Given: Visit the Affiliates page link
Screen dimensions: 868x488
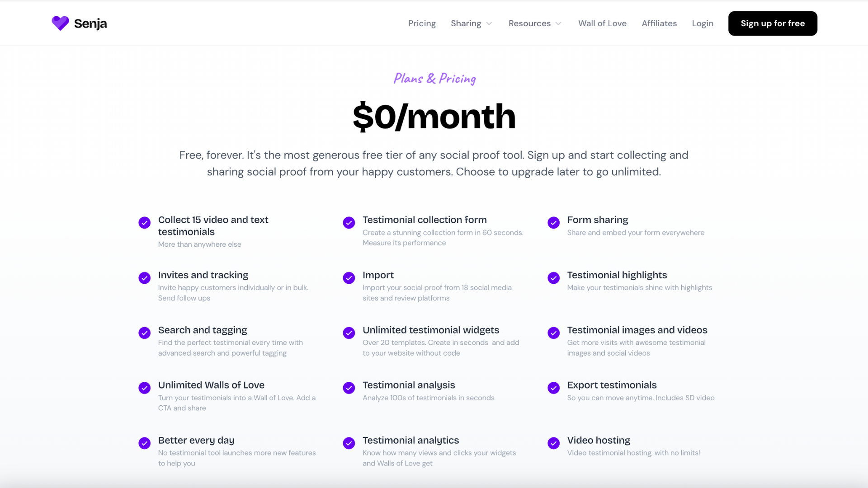Looking at the screenshot, I should coord(659,23).
